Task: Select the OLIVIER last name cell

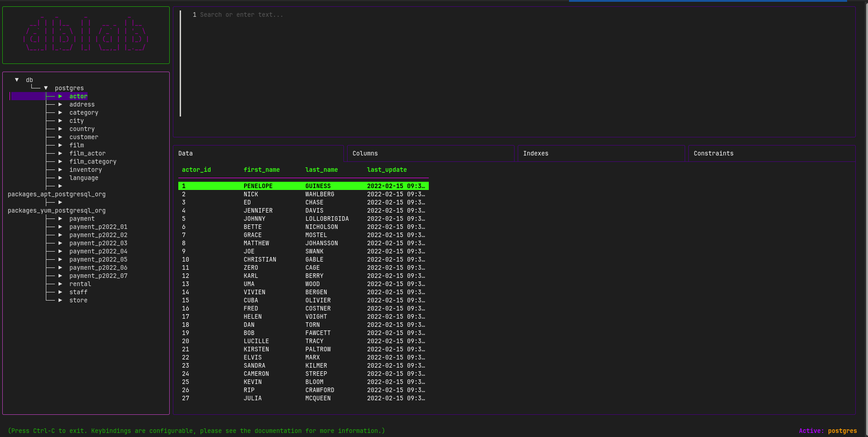Action: click(318, 300)
